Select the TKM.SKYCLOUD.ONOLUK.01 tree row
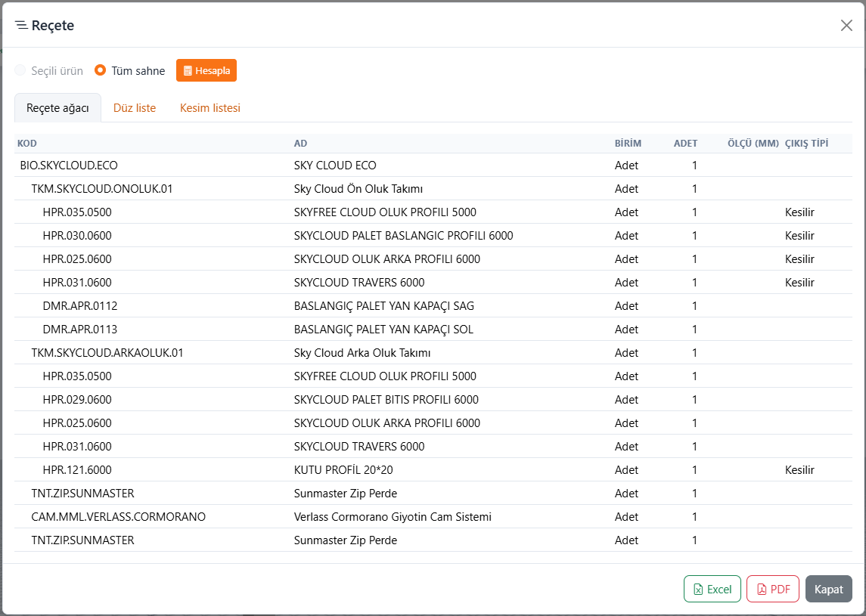866x616 pixels. pos(433,189)
